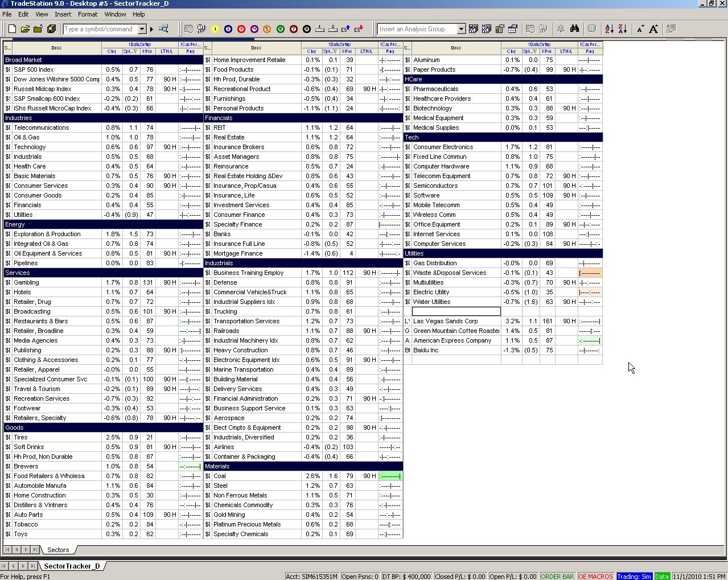Click the arrow button beside the command box
This screenshot has height=580, width=728.
(x=151, y=29)
